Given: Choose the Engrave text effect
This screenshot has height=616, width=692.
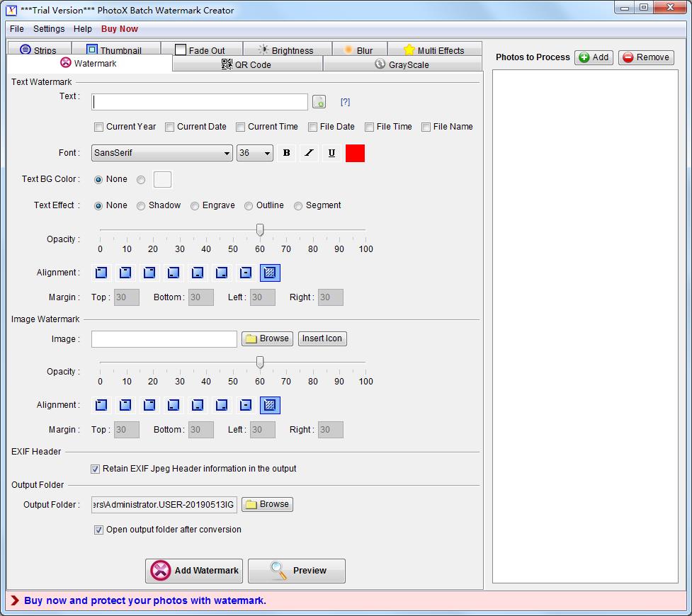Looking at the screenshot, I should pyautogui.click(x=195, y=206).
